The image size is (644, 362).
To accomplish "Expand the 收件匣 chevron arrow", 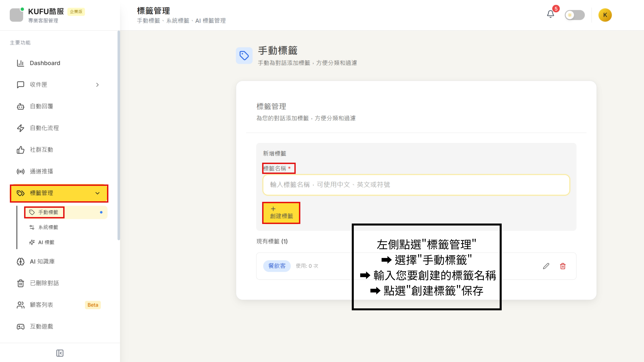I will coord(97,85).
